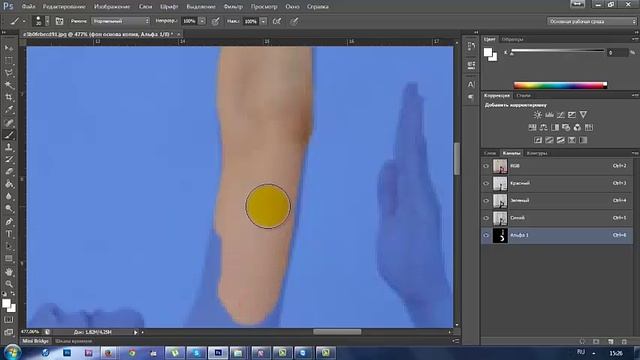Switch to the Слои tab

(490, 153)
